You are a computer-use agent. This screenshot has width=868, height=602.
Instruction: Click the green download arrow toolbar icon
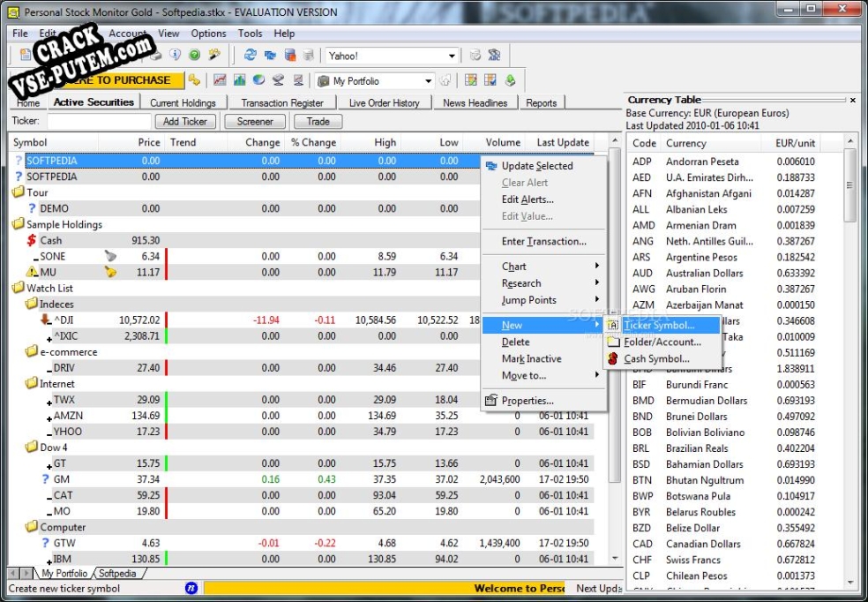510,79
